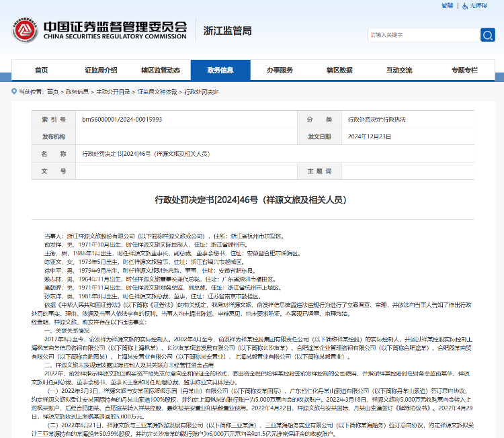
Task: Click the section heading 二、祥源文旅未按规定披露
Action: (x=129, y=365)
